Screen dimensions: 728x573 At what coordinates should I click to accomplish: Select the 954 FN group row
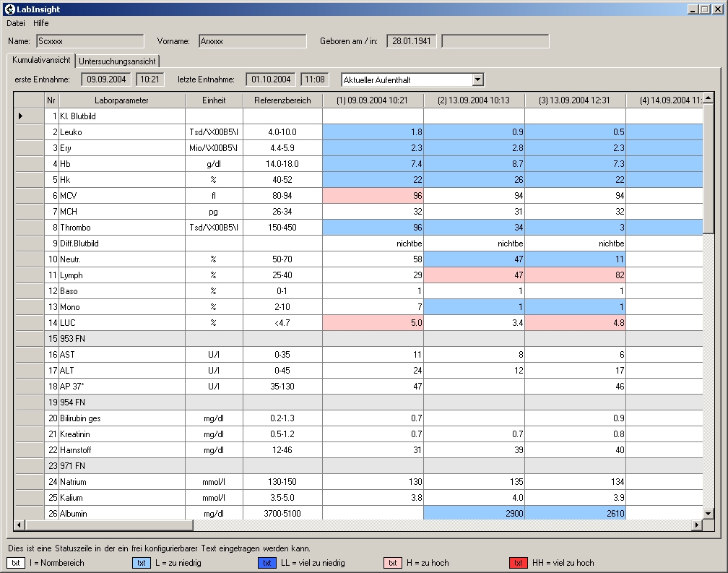358,402
